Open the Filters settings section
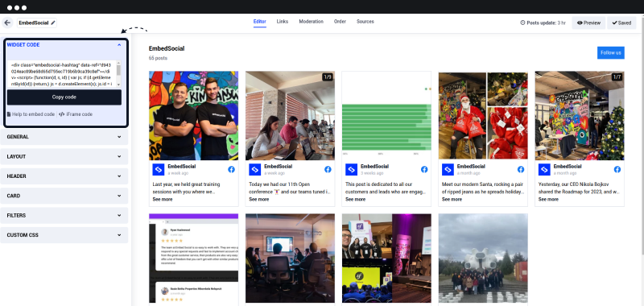The width and height of the screenshot is (644, 306). pos(64,215)
